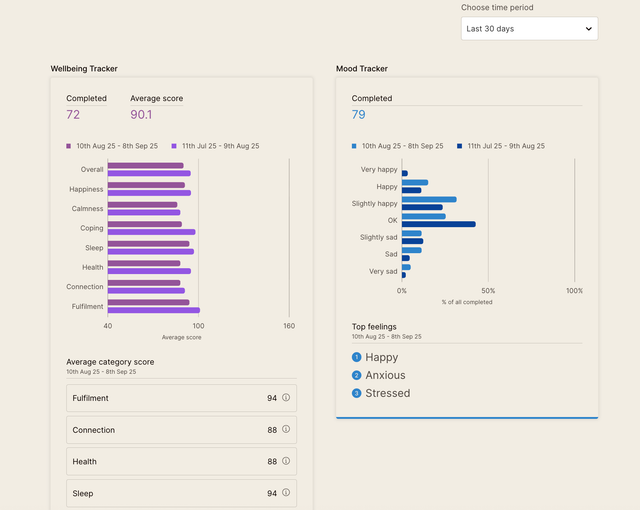Click the Mood Tracker completed count 79
This screenshot has height=510, width=640.
(x=359, y=115)
